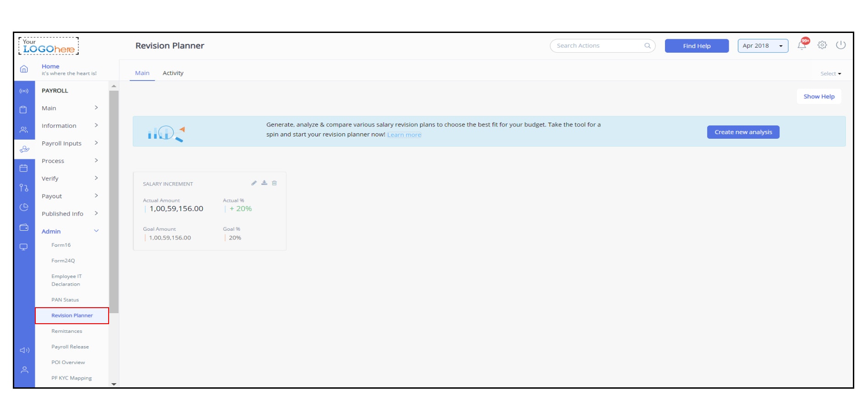Click into the Search Actions field
Viewport: 868px width, 418px height.
tap(602, 46)
